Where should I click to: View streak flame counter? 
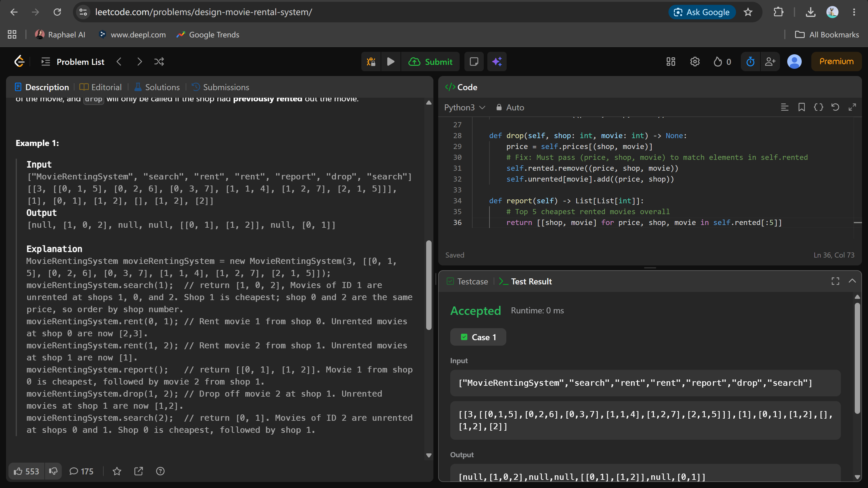tap(722, 62)
